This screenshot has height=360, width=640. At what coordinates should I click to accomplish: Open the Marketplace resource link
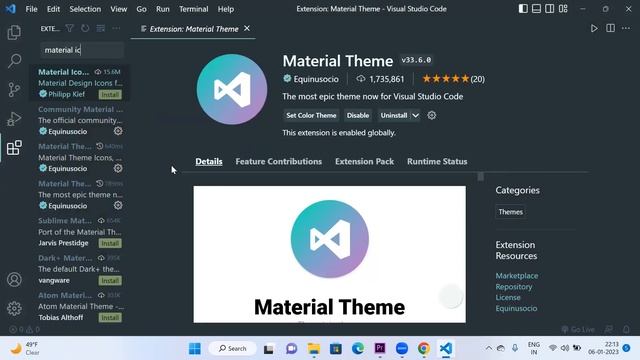(517, 276)
